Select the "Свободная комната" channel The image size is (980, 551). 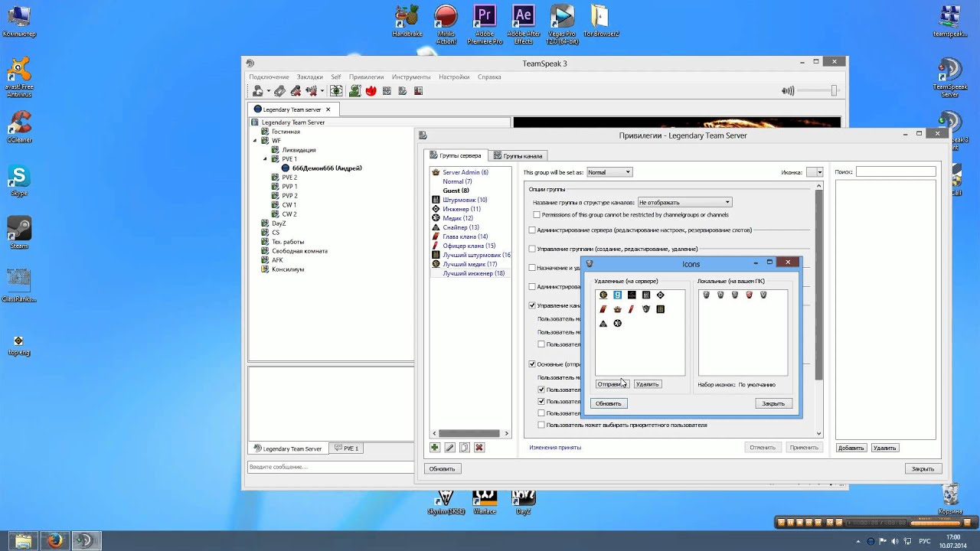point(299,251)
